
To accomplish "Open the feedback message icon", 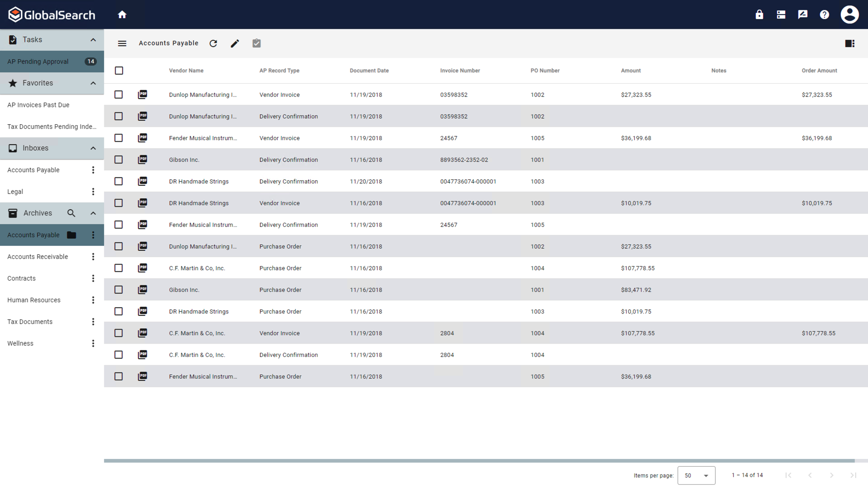I will pos(802,14).
